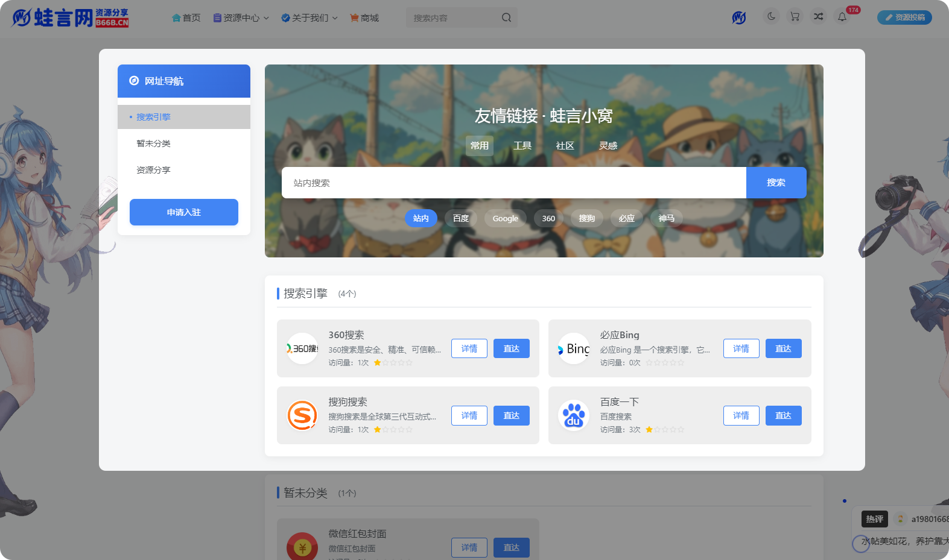Switch to the 社区 tab

click(565, 146)
